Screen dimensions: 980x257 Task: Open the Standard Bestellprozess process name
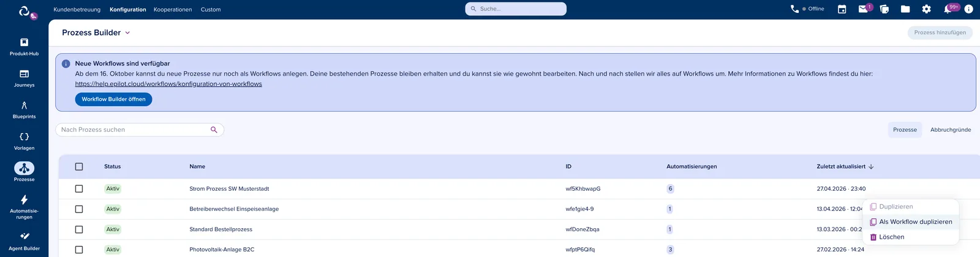[221, 229]
